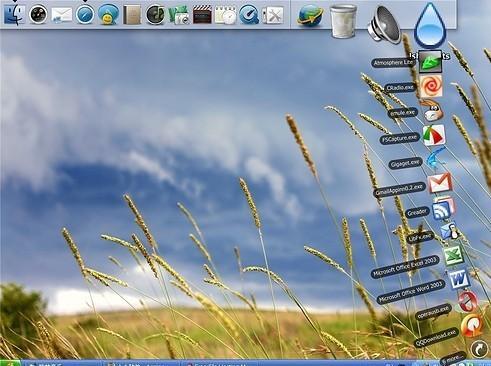Open the Gmail envelope M icon
This screenshot has height=366, width=491.
click(440, 183)
